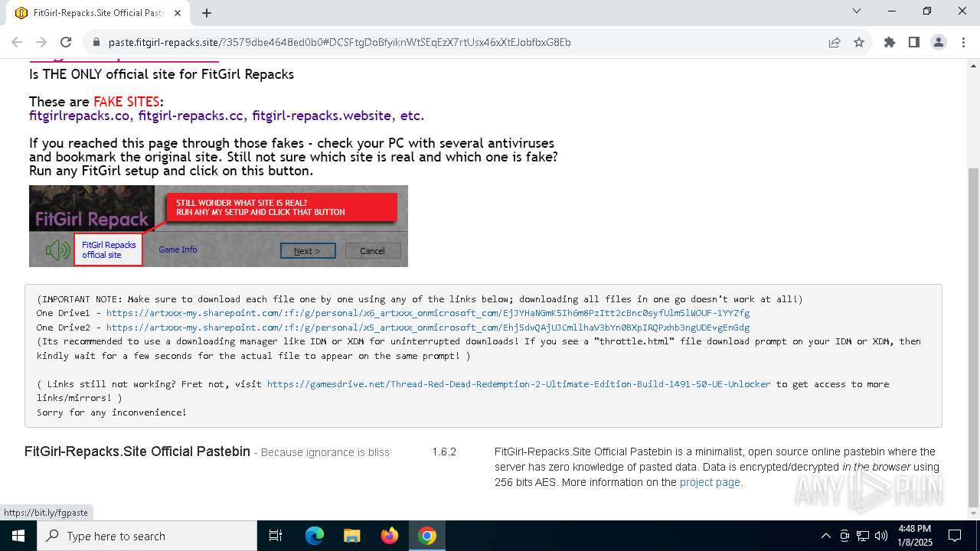Reload the page with the refresh icon
980x551 pixels.
click(66, 42)
